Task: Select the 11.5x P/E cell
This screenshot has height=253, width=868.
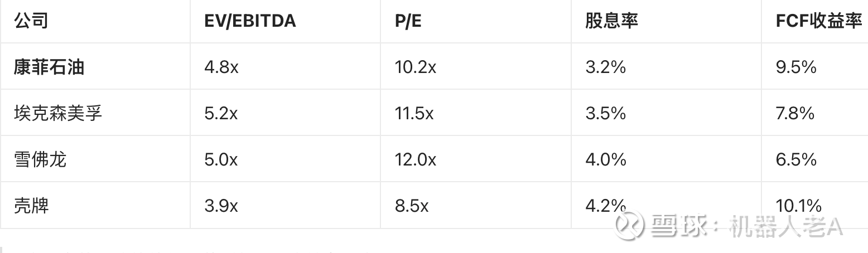Action: click(x=414, y=114)
